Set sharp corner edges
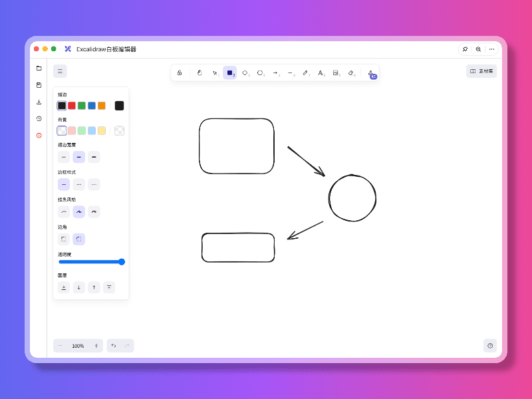This screenshot has width=532, height=399. click(x=64, y=239)
